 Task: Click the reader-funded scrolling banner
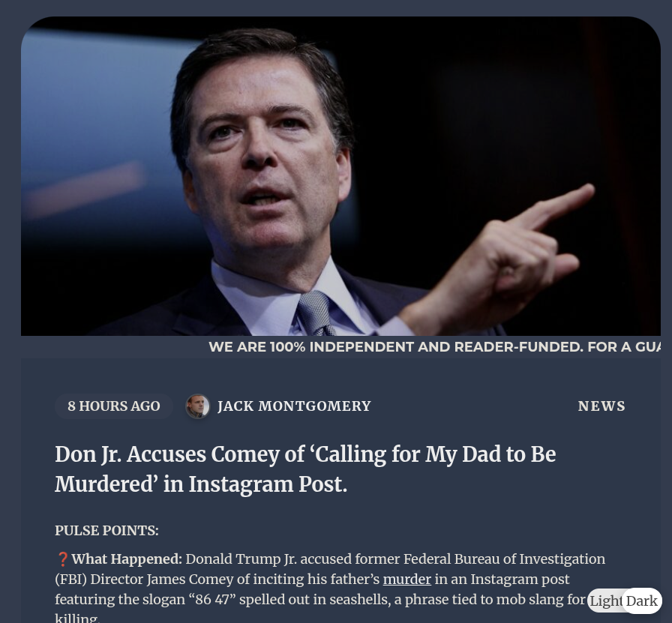(x=434, y=346)
